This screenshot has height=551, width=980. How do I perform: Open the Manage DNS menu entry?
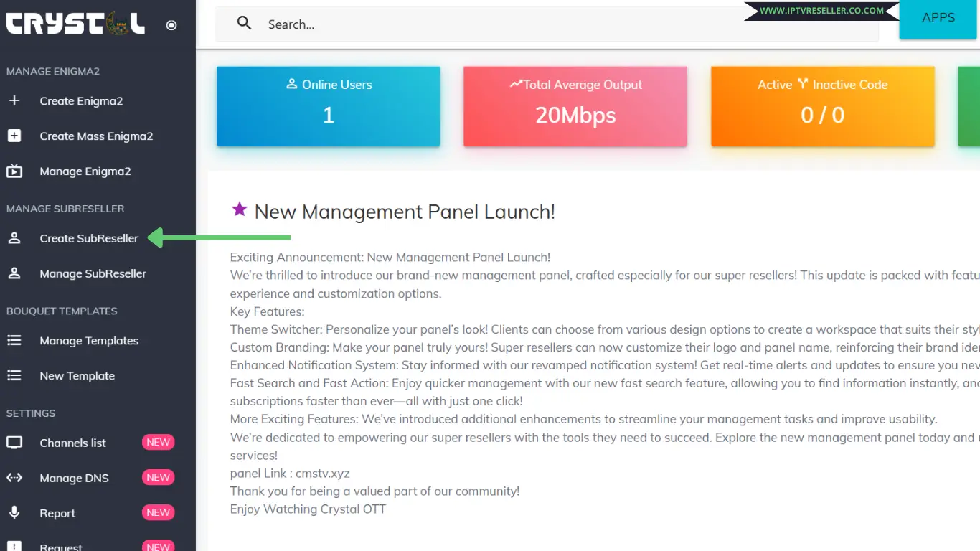[74, 478]
